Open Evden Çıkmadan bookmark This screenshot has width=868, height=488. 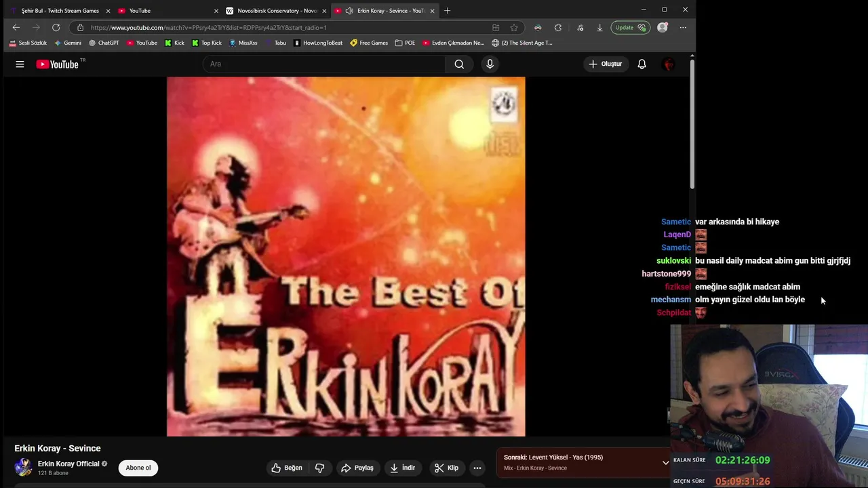[x=453, y=43]
